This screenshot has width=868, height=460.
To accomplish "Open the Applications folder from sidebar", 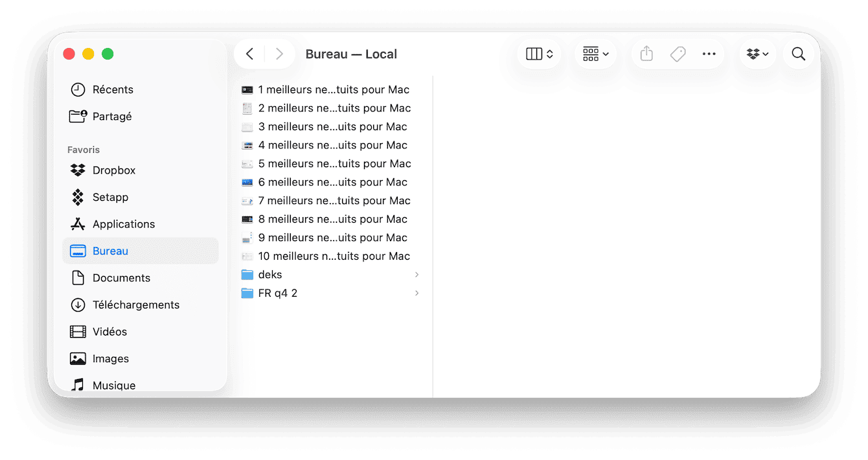I will pos(124,224).
